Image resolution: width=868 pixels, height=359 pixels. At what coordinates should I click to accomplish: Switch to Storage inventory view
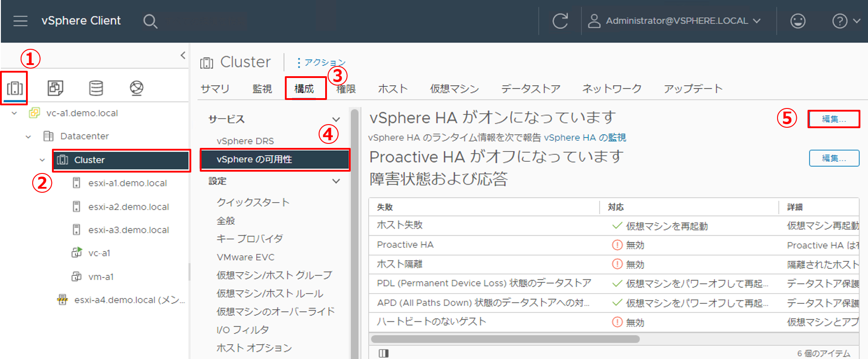point(96,88)
